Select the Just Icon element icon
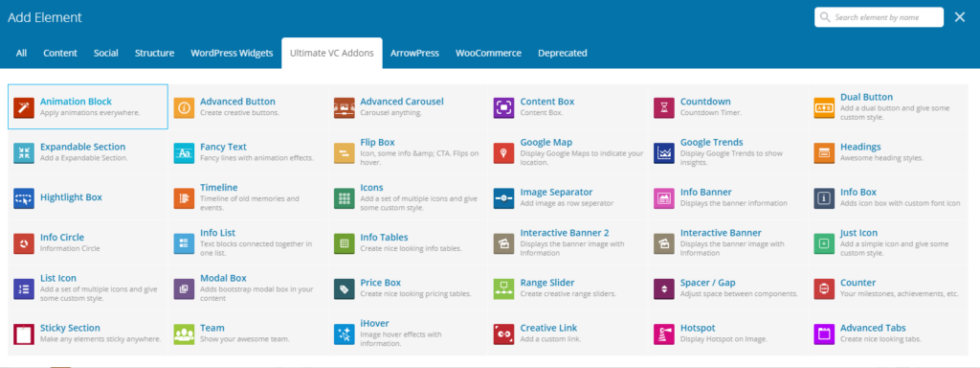 pos(824,242)
